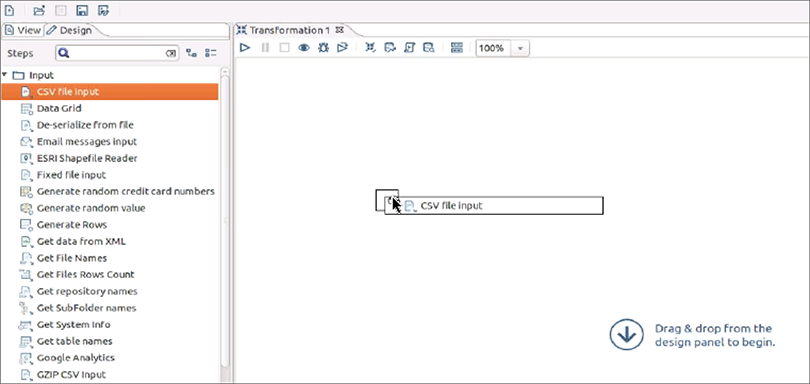Click the zoom percentage field
The width and height of the screenshot is (810, 384).
493,49
